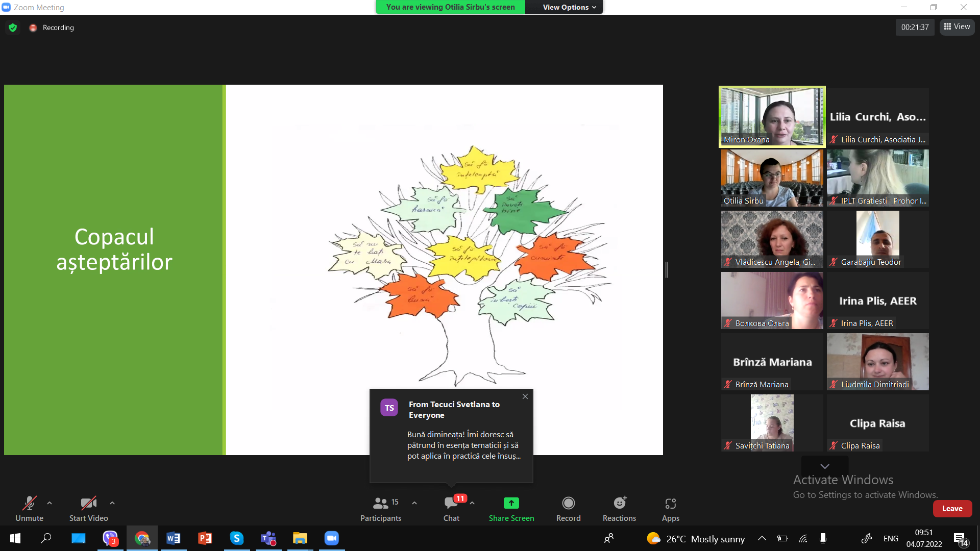
Task: Select Miron Oxana's video thumbnail
Action: (x=772, y=117)
